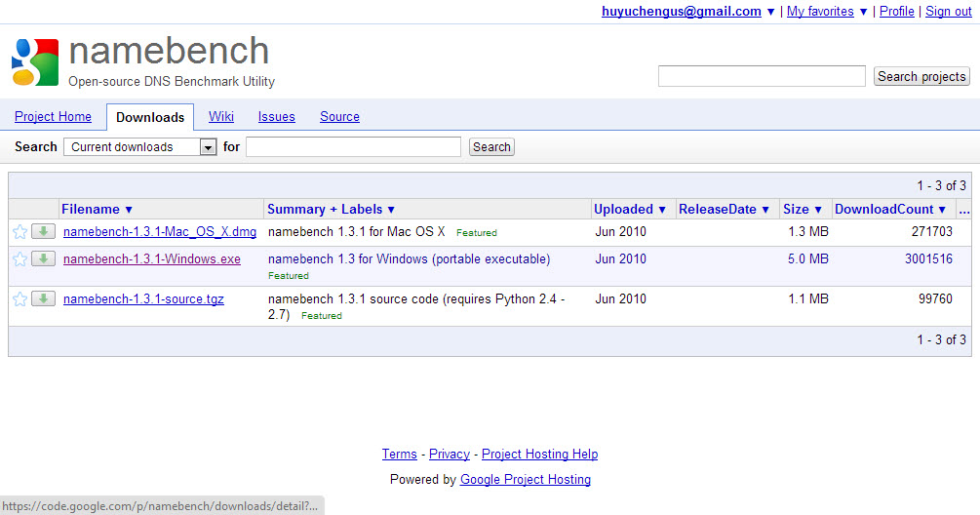Click summary 'namebench 1.3 for Windows (portable executable)'

tap(410, 259)
